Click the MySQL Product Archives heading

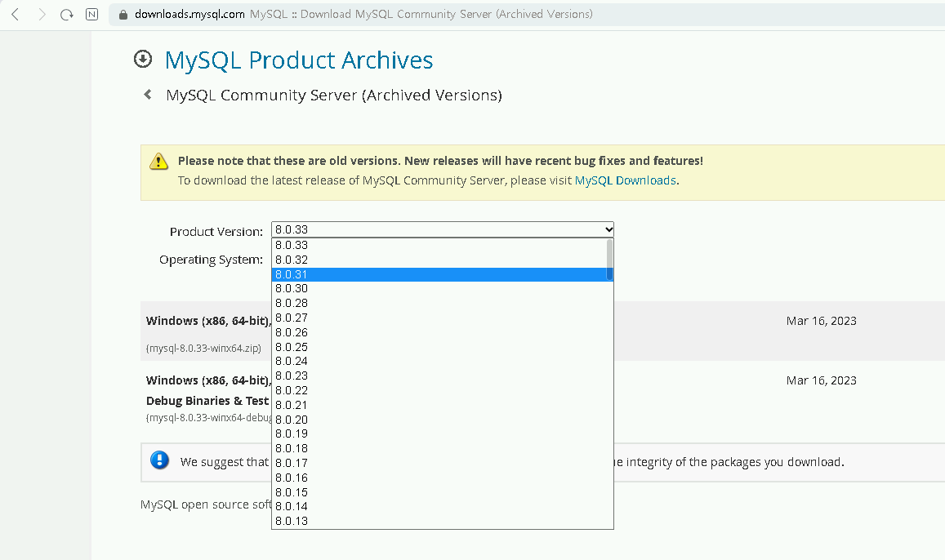coord(299,60)
